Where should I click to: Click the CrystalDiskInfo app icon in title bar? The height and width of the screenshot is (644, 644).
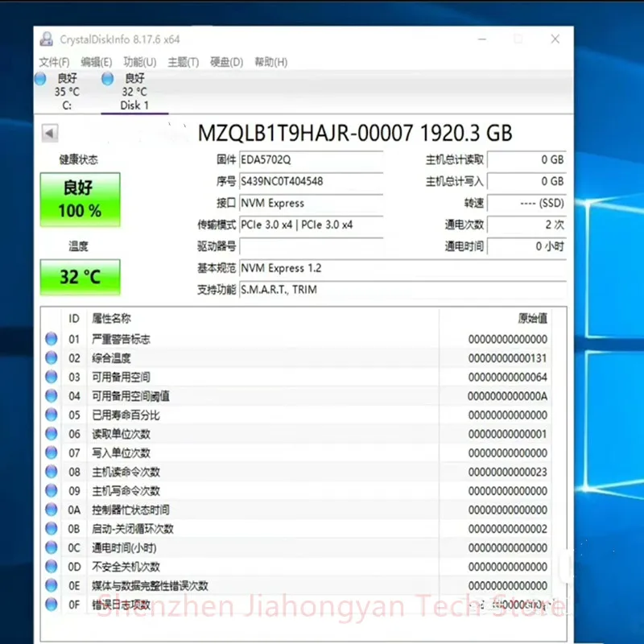point(47,39)
